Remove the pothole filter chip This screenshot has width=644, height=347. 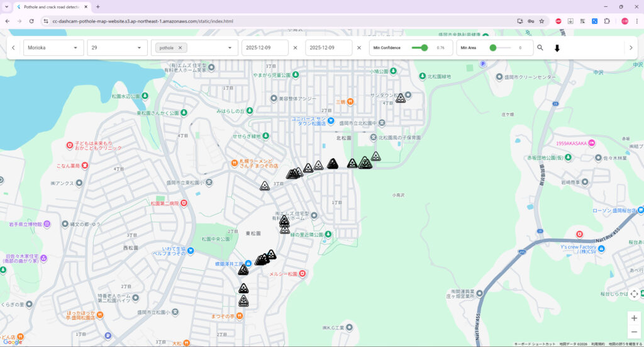[x=180, y=48]
